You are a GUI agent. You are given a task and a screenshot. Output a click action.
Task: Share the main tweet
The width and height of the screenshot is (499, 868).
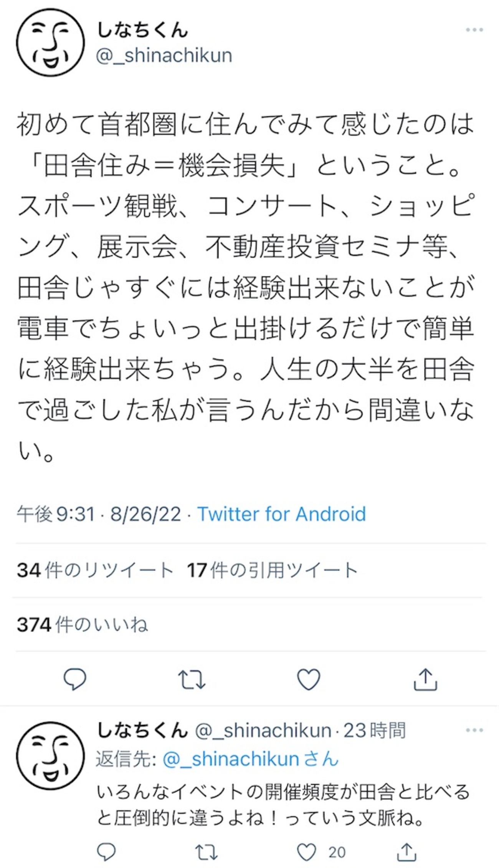(x=425, y=679)
